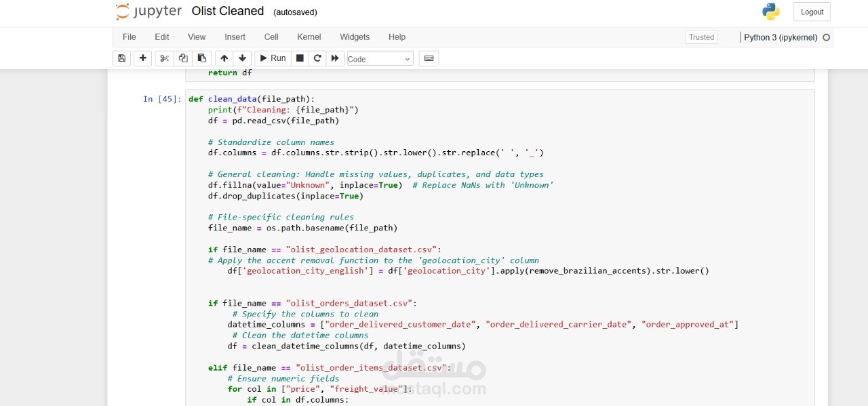Image resolution: width=868 pixels, height=406 pixels.
Task: Insert a cell below with plus icon
Action: click(142, 58)
